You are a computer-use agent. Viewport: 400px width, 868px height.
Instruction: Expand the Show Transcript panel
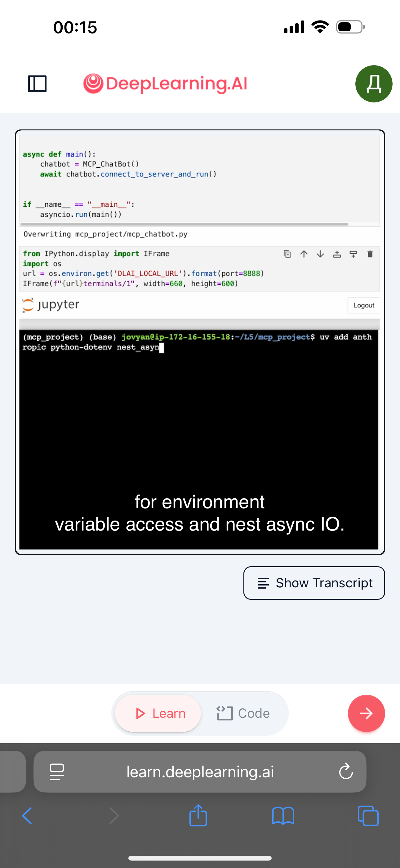pos(314,583)
